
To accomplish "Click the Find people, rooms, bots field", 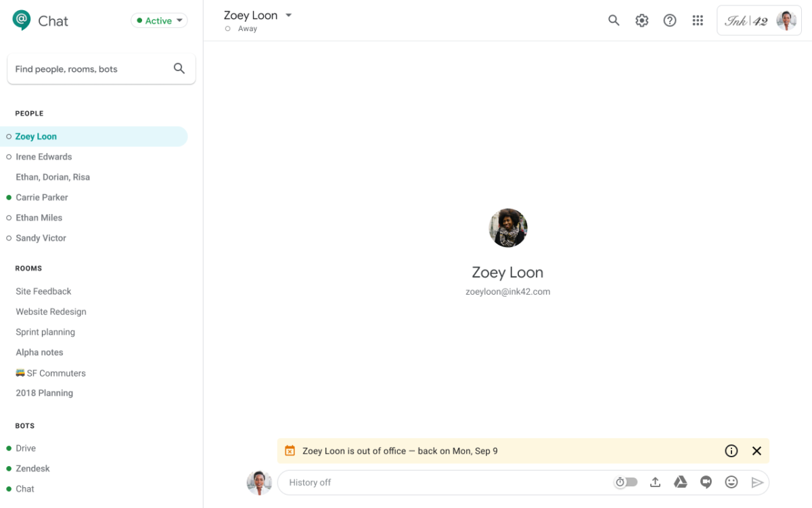I will click(91, 69).
